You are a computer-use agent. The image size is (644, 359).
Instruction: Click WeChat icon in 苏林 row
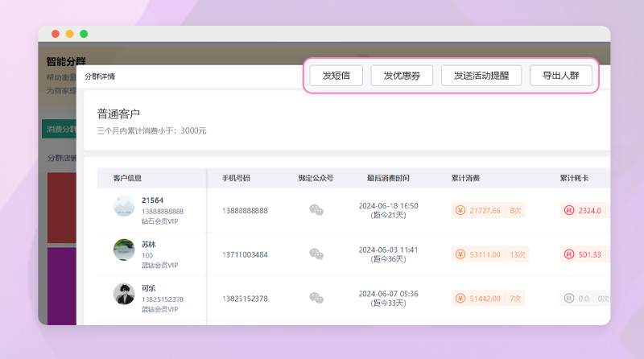pos(316,254)
